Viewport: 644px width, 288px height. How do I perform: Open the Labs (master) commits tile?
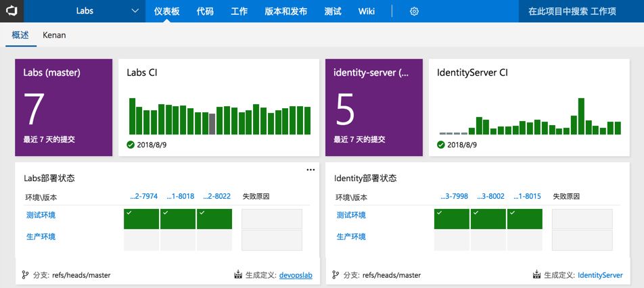64,107
